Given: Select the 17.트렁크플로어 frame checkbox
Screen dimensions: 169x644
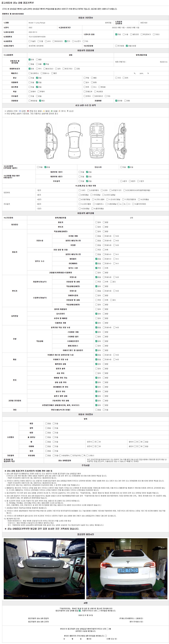Looking at the screenshot, I should [124, 199].
